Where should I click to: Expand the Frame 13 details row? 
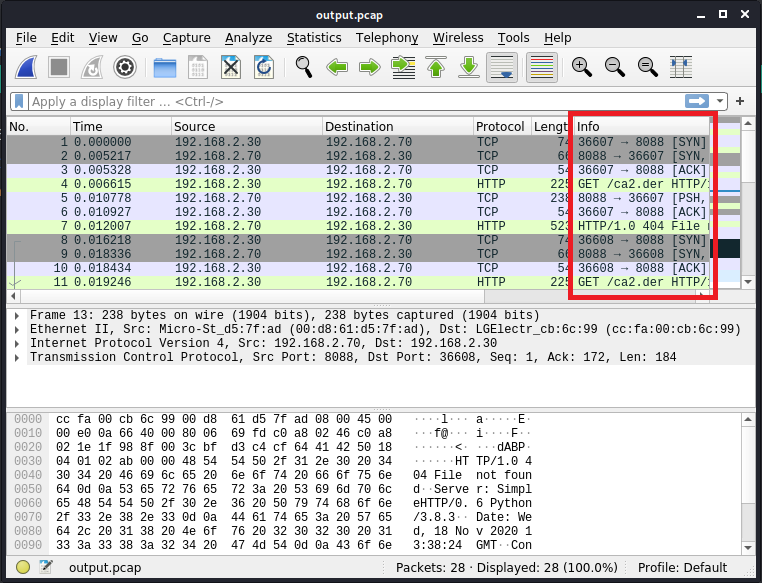(17, 316)
